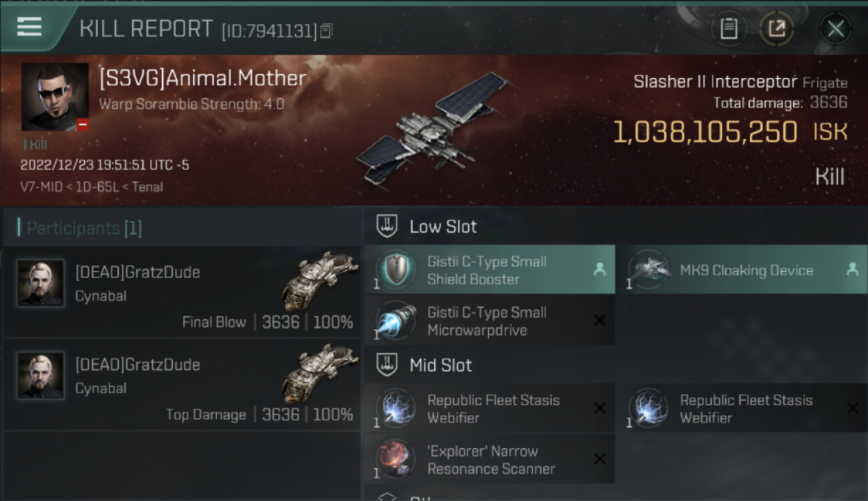This screenshot has width=868, height=501.
Task: Collapse the Mid Slot section
Action: coord(441,365)
